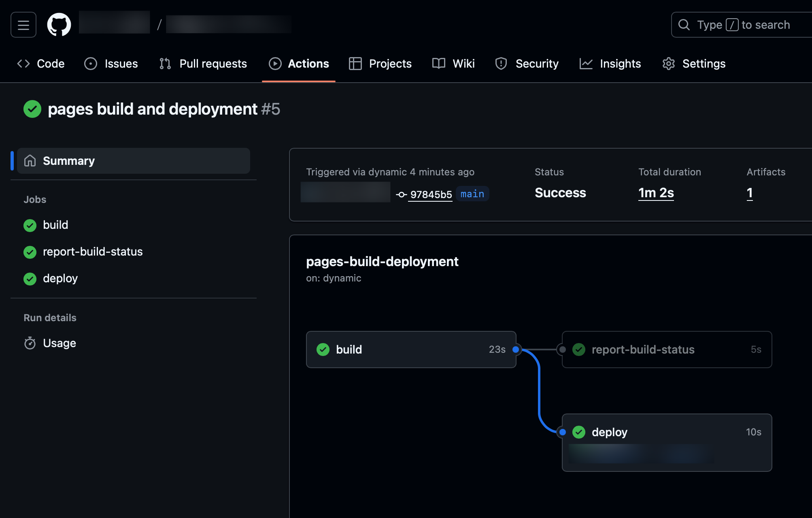Click the 'Success' status text
This screenshot has height=518, width=812.
pyautogui.click(x=560, y=193)
